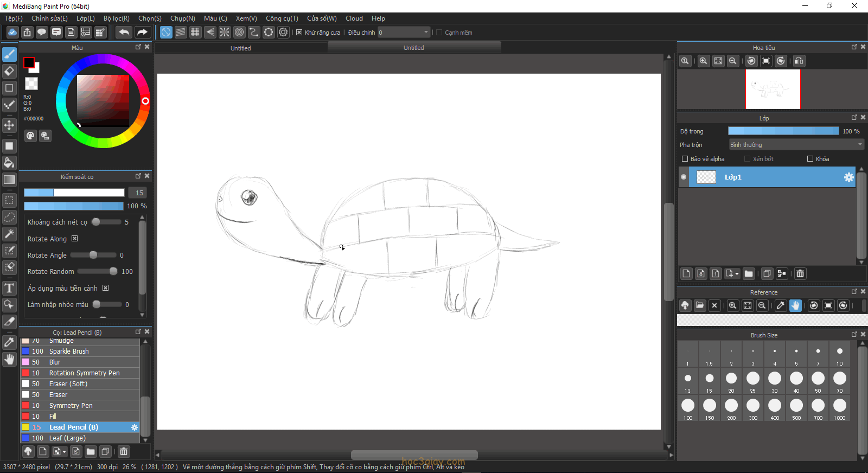This screenshot has height=473, width=868.
Task: Choose the Text tool
Action: 9,288
